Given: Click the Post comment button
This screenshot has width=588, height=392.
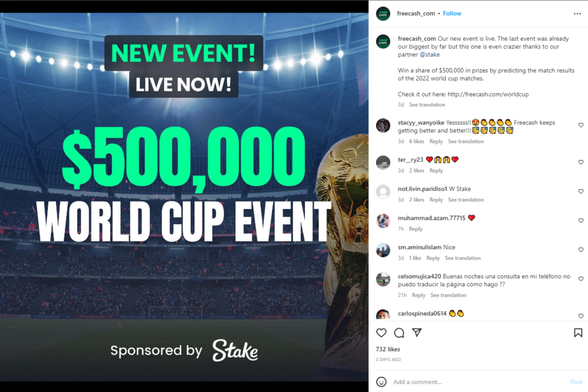Looking at the screenshot, I should (x=576, y=382).
